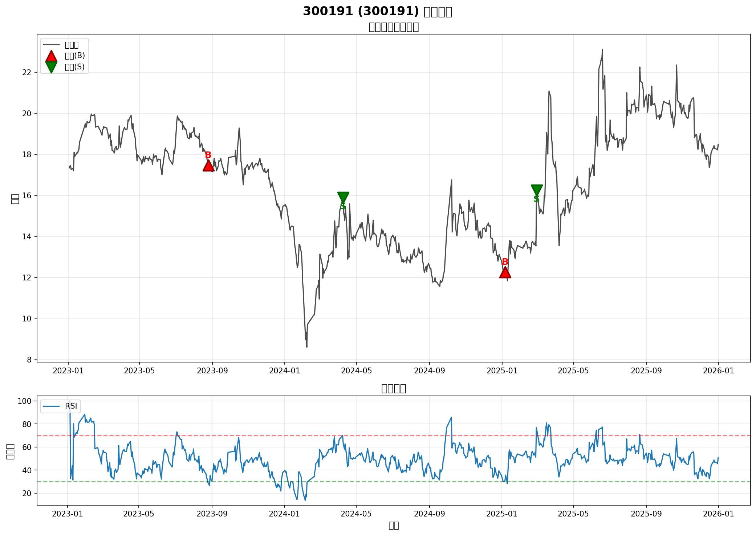The height and width of the screenshot is (535, 756).
Task: Click the green 'S' label below 2025-03 marker
Action: 537,199
